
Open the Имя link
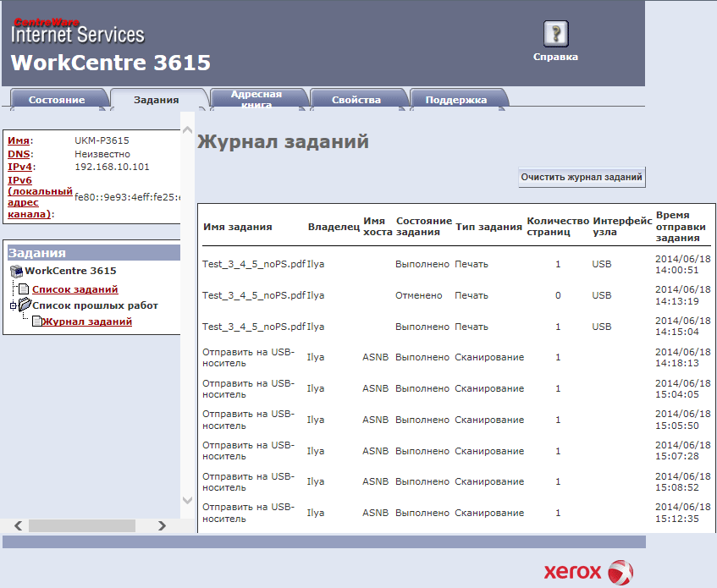(x=19, y=140)
